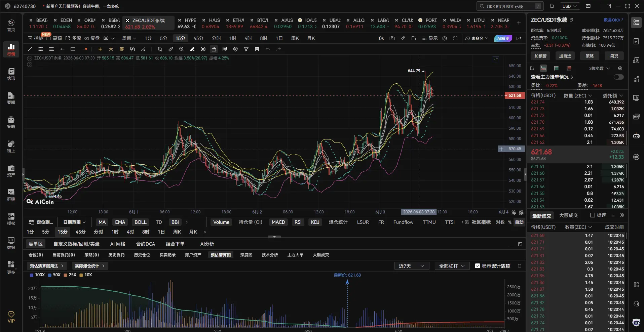644x332 pixels.
Task: Select the 1时 timeframe in top toolbar
Action: pos(233,38)
